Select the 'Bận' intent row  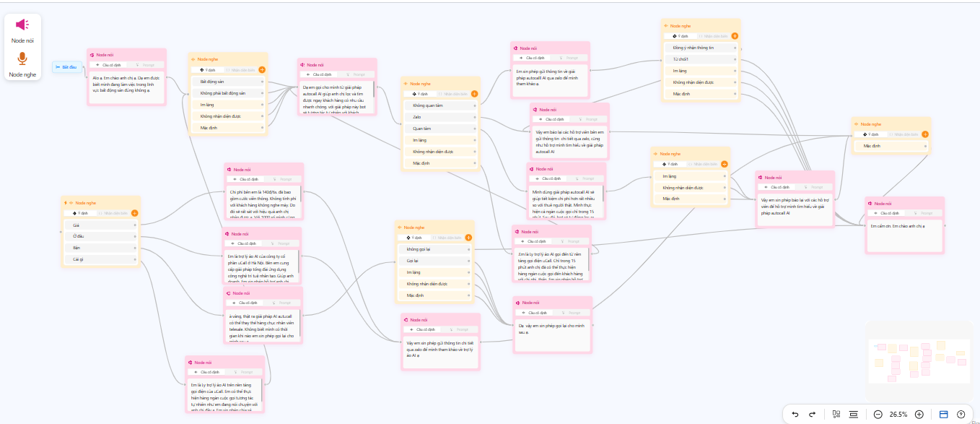(x=101, y=248)
